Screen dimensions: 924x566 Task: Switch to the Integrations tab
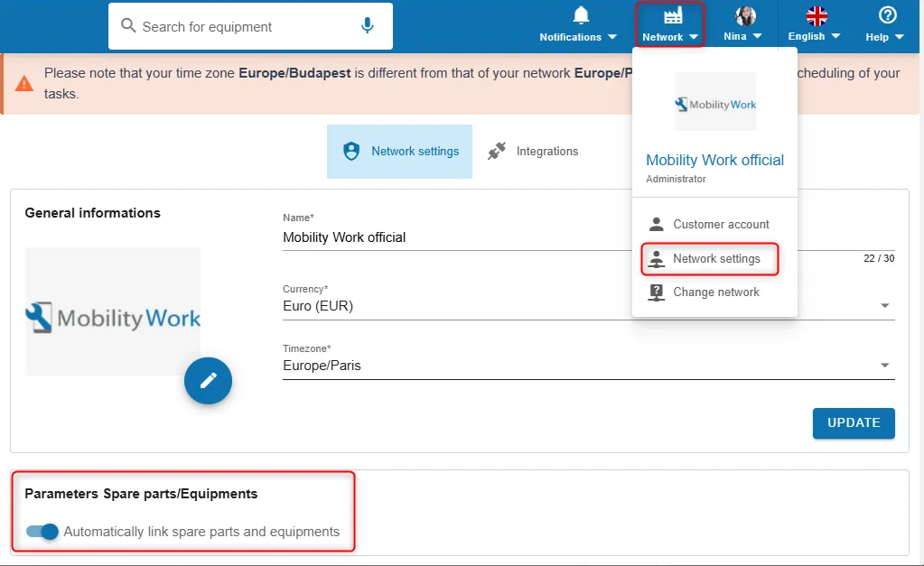pos(533,152)
